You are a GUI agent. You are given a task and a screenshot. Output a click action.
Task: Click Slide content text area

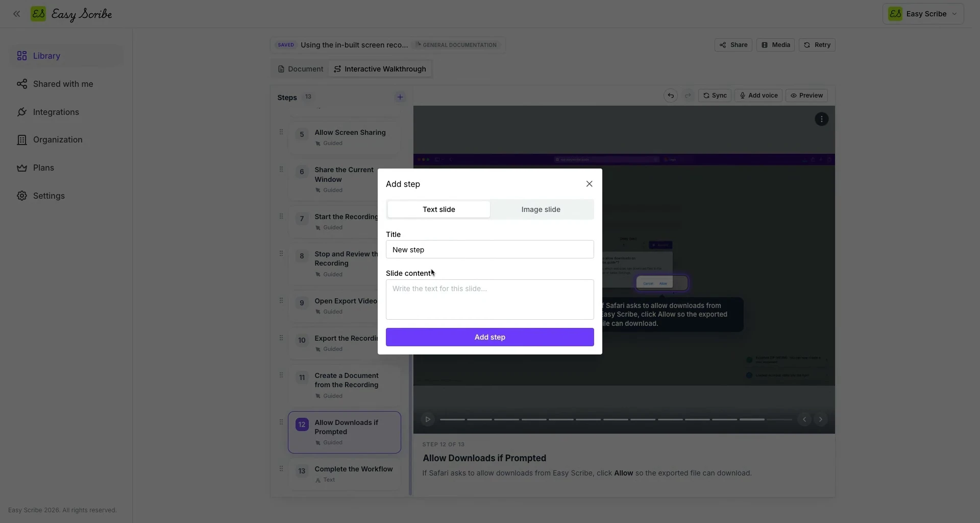(489, 299)
